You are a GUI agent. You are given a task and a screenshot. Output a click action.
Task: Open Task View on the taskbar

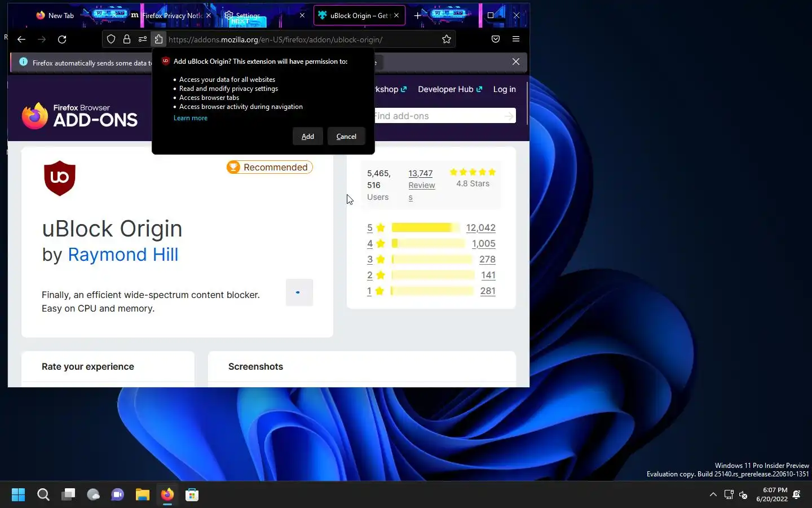[68, 494]
